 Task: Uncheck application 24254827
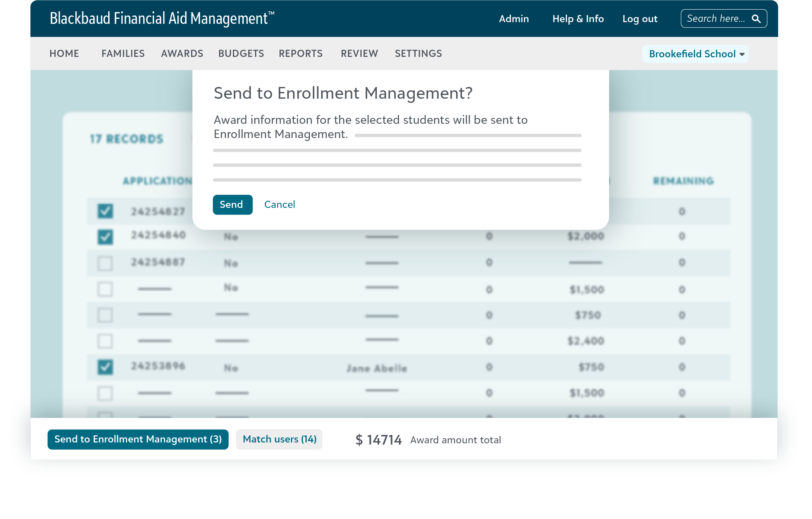[105, 211]
